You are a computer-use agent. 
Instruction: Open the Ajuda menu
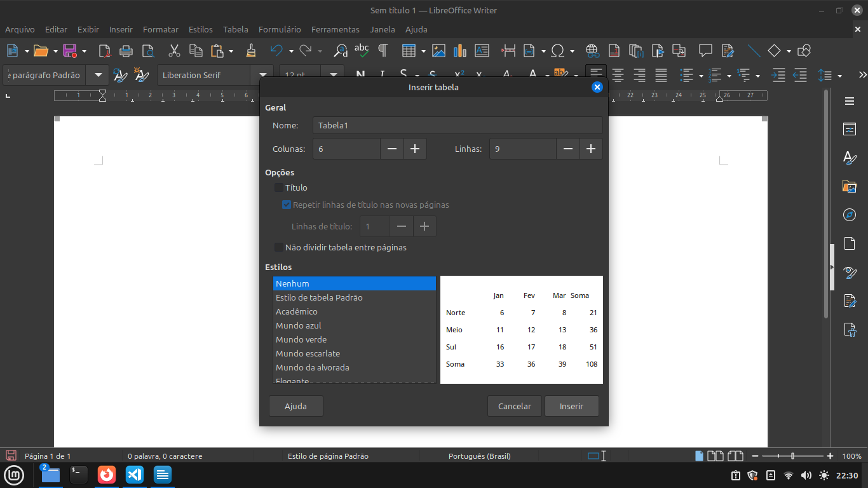pyautogui.click(x=416, y=29)
